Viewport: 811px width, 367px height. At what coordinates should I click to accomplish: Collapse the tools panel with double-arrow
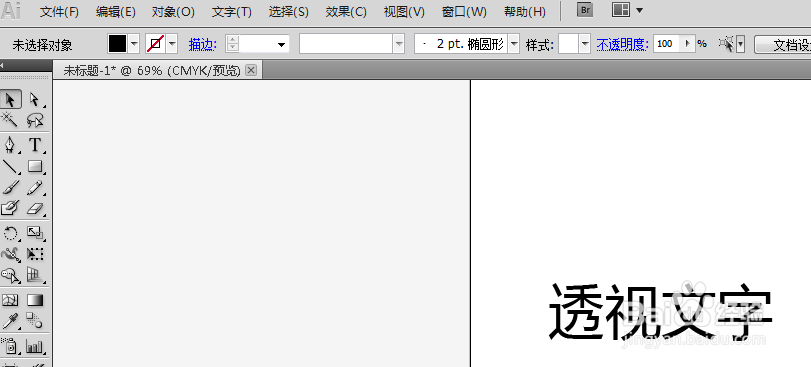click(2, 66)
